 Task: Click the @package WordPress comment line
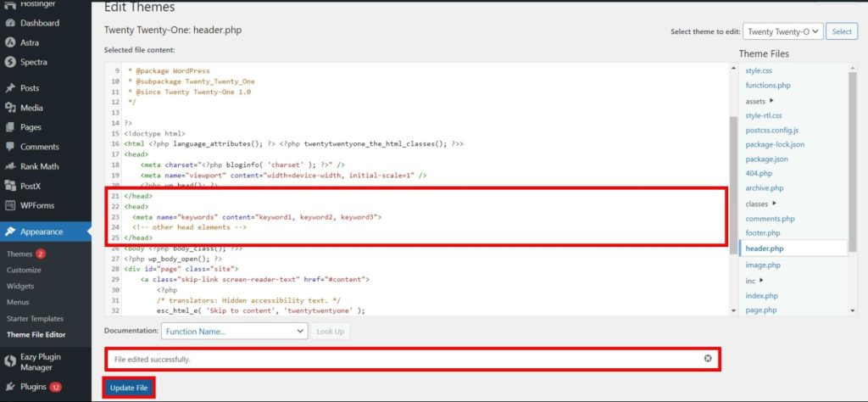[x=169, y=71]
